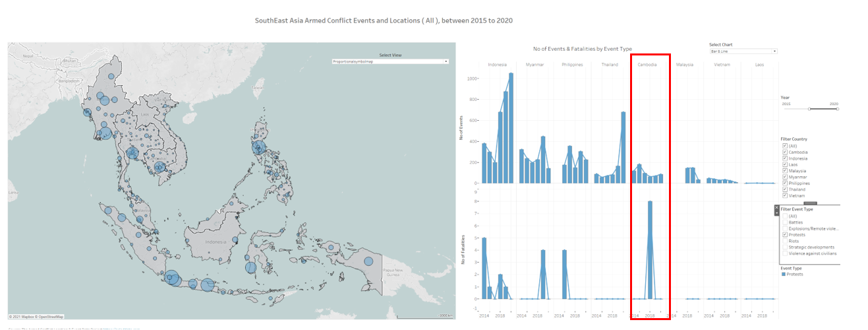The width and height of the screenshot is (868, 330).
Task: Click the tallest Indonesia events bar
Action: click(511, 128)
